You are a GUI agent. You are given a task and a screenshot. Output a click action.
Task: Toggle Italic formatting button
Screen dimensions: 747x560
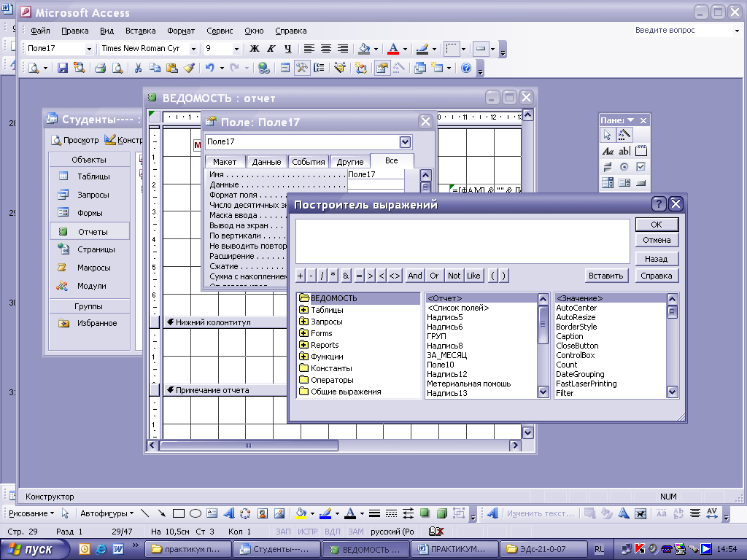click(x=271, y=49)
